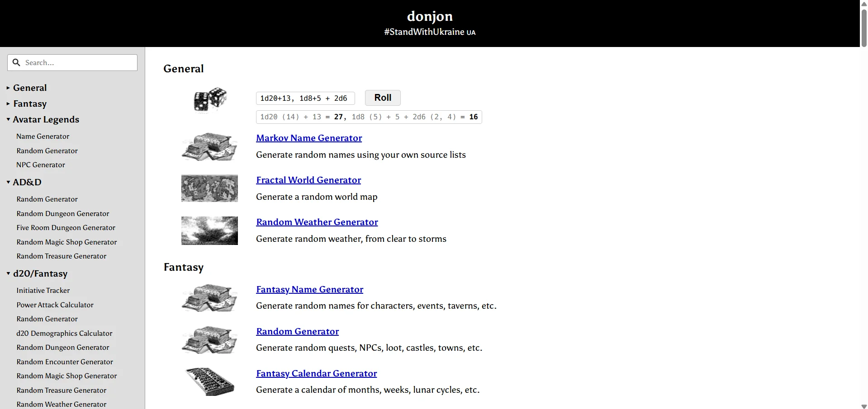
Task: Click the scrollbar up arrow
Action: (x=864, y=4)
